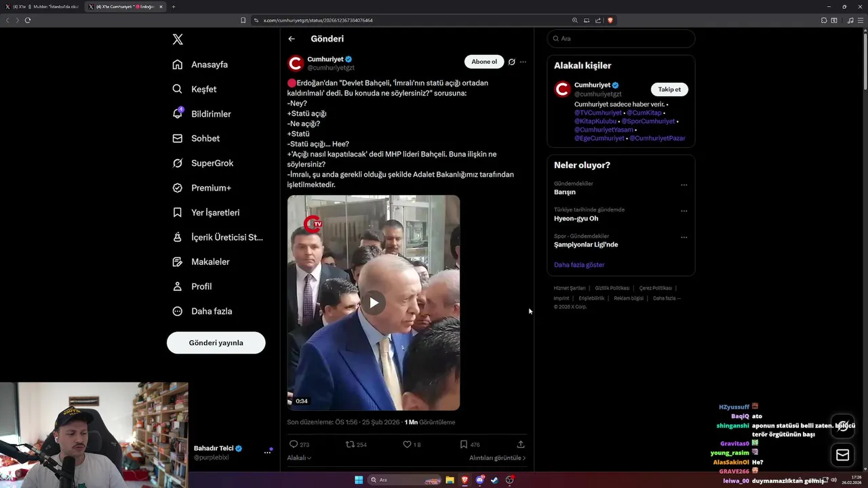Open İçerik Üreticisi Stüdyosu item
Viewport: 868px width, 488px height.
click(218, 237)
